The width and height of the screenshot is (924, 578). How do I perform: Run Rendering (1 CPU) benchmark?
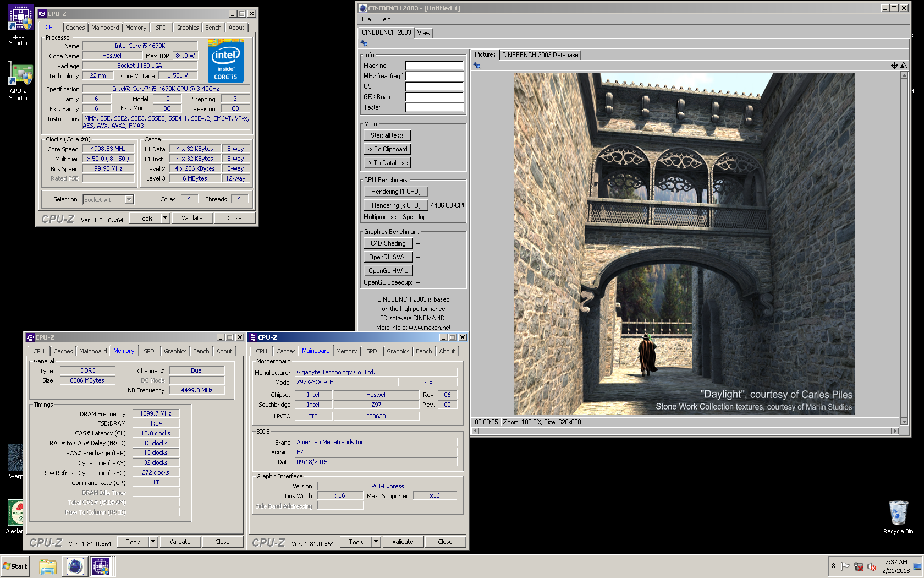click(x=396, y=192)
